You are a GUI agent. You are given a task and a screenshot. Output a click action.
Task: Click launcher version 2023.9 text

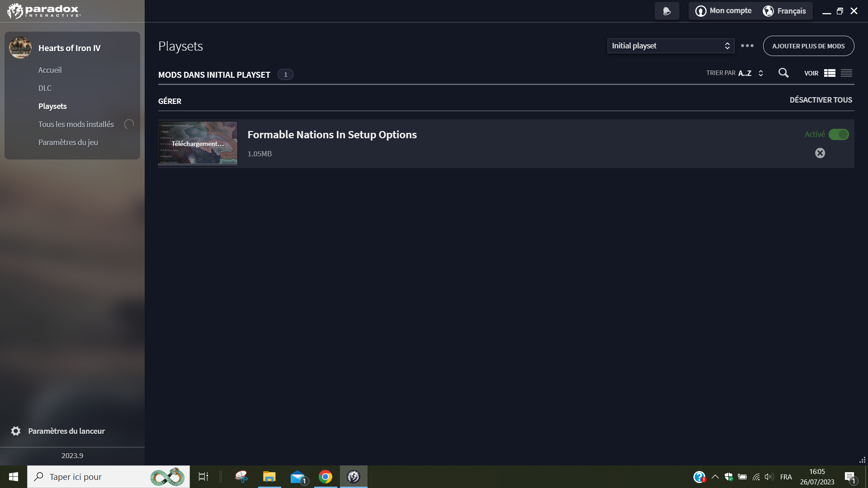tap(72, 455)
